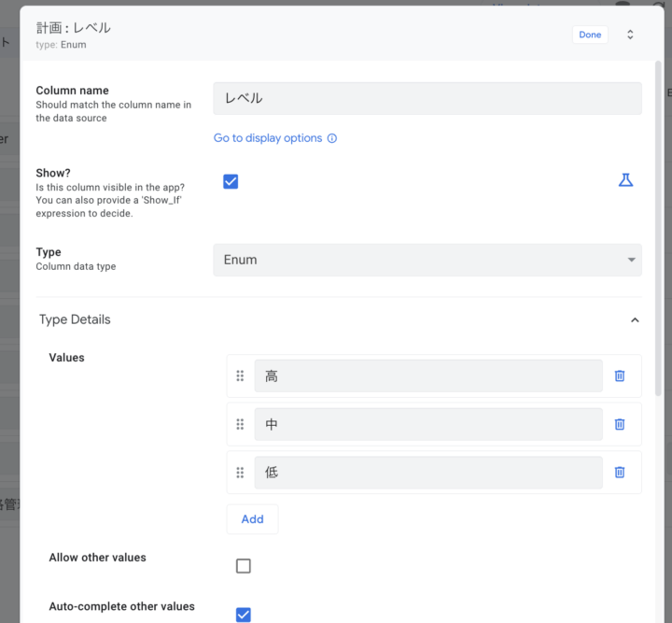Grab the drag handle for 中
Viewport: 672px width, 623px height.
point(240,424)
